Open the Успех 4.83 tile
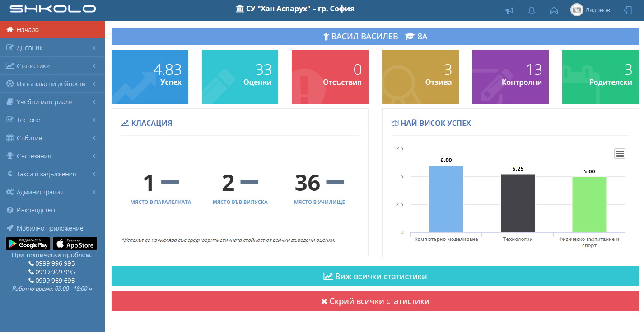 click(149, 77)
